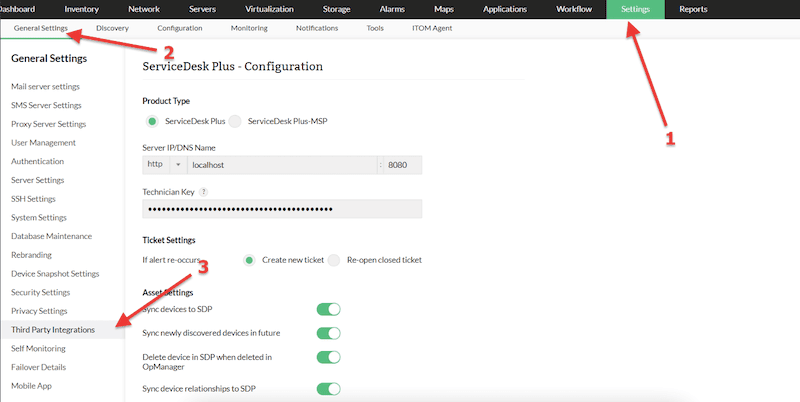Open Server Settings in sidebar
The image size is (800, 402).
pyautogui.click(x=38, y=180)
